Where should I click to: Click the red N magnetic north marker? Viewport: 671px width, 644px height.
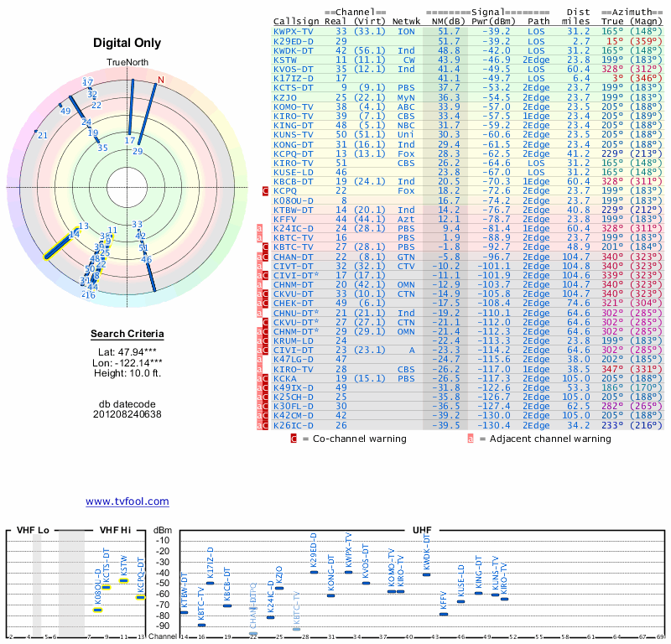coord(161,80)
